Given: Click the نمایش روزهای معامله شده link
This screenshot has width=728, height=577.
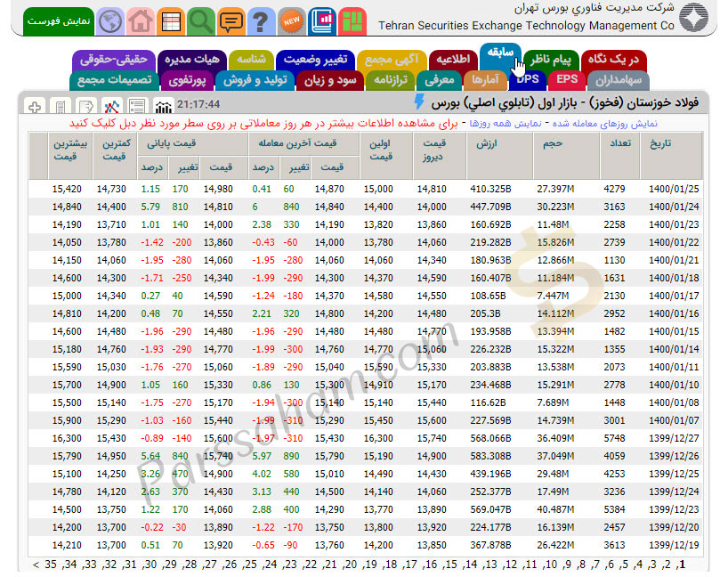Looking at the screenshot, I should pos(605,124).
